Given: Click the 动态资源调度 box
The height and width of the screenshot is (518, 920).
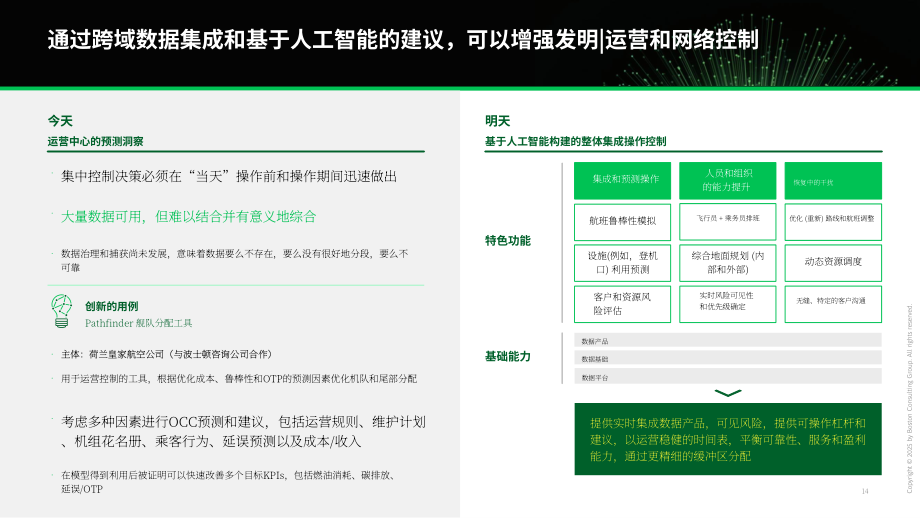Looking at the screenshot, I should 833,263.
